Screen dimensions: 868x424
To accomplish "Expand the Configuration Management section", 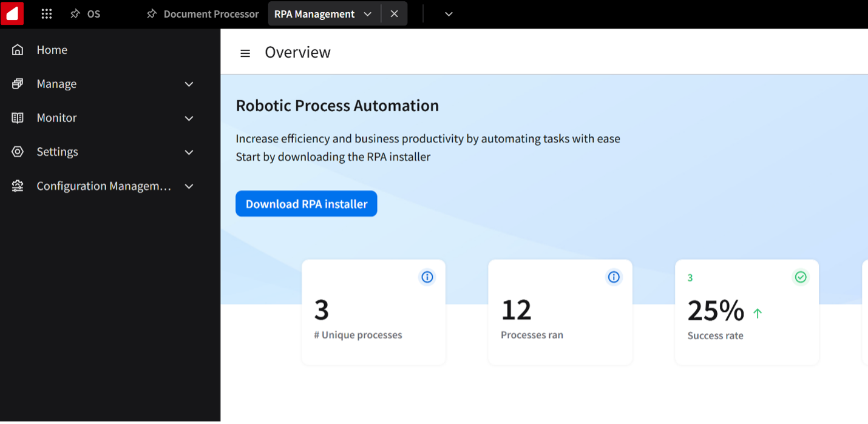I will tap(189, 186).
